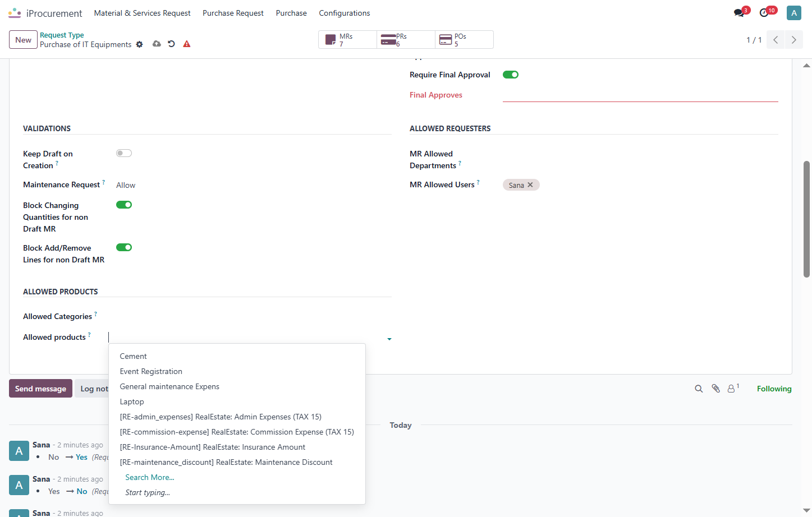This screenshot has height=517, width=812.
Task: Click the Following button
Action: (774, 389)
